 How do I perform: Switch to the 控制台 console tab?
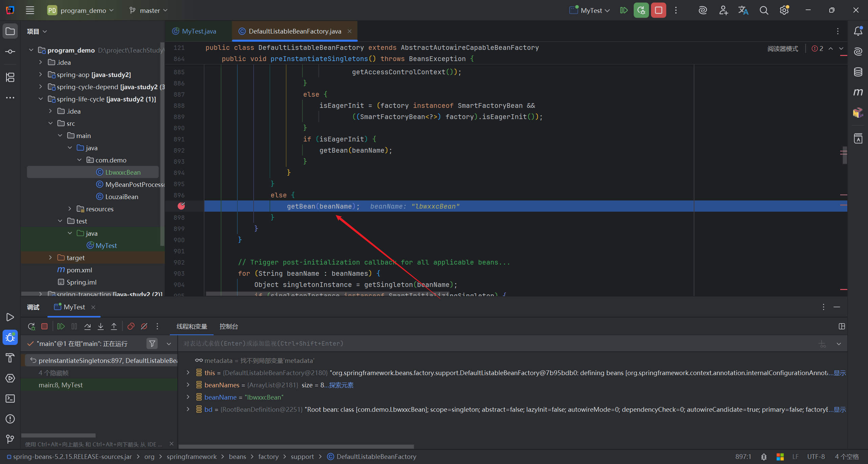coord(229,326)
